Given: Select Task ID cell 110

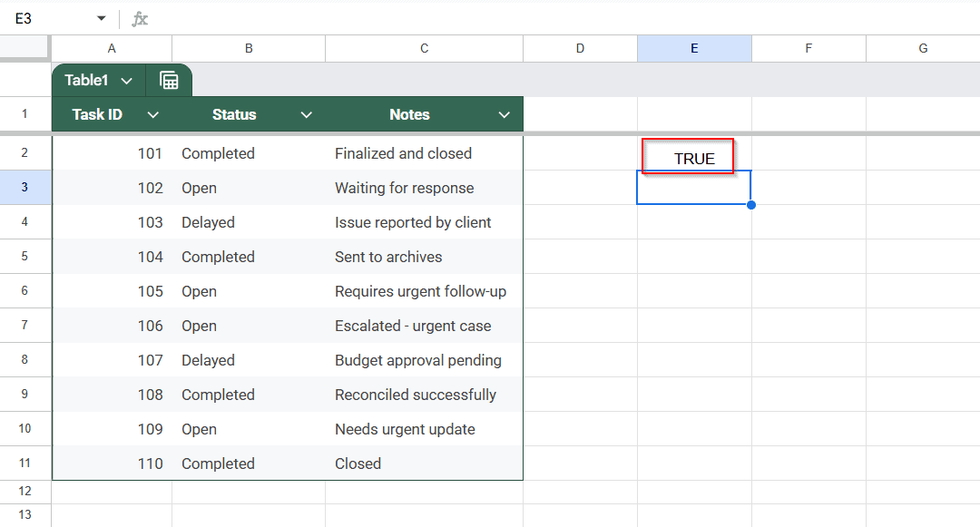Looking at the screenshot, I should click(112, 464).
